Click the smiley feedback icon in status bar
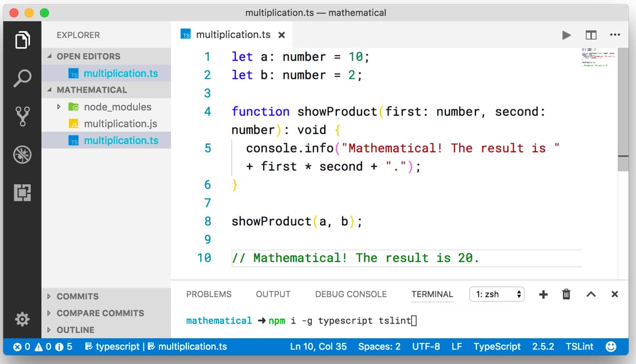The width and height of the screenshot is (636, 364). click(x=611, y=347)
